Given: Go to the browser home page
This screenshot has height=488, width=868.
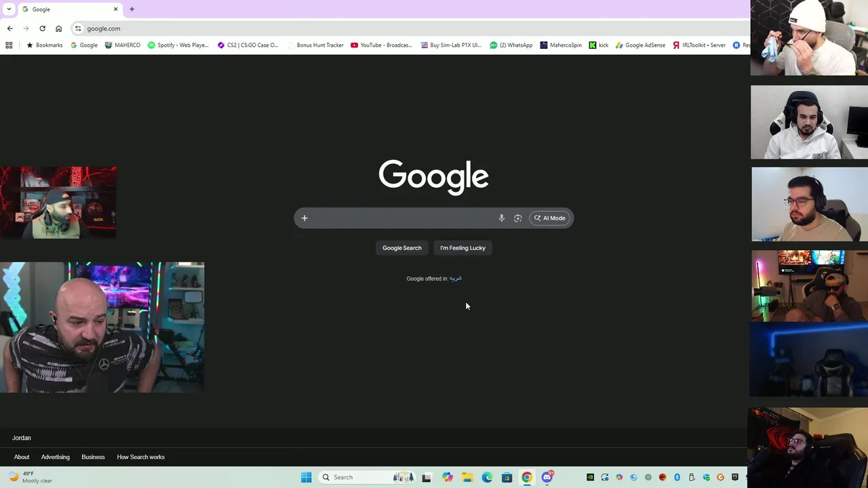Looking at the screenshot, I should [x=58, y=28].
